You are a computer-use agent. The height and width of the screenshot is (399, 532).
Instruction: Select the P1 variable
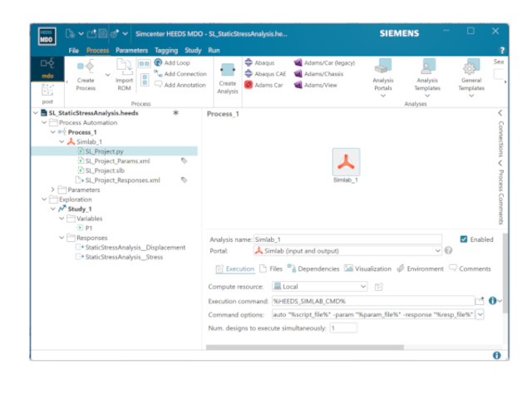88,228
